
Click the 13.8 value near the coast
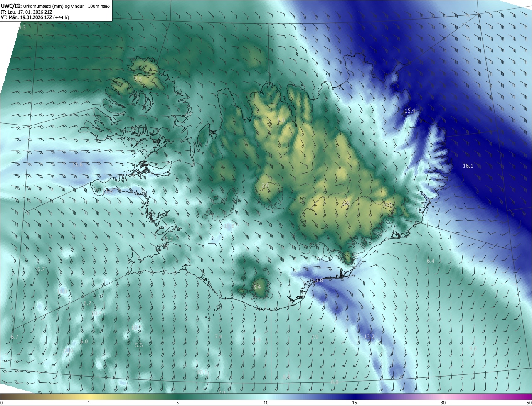(318, 281)
